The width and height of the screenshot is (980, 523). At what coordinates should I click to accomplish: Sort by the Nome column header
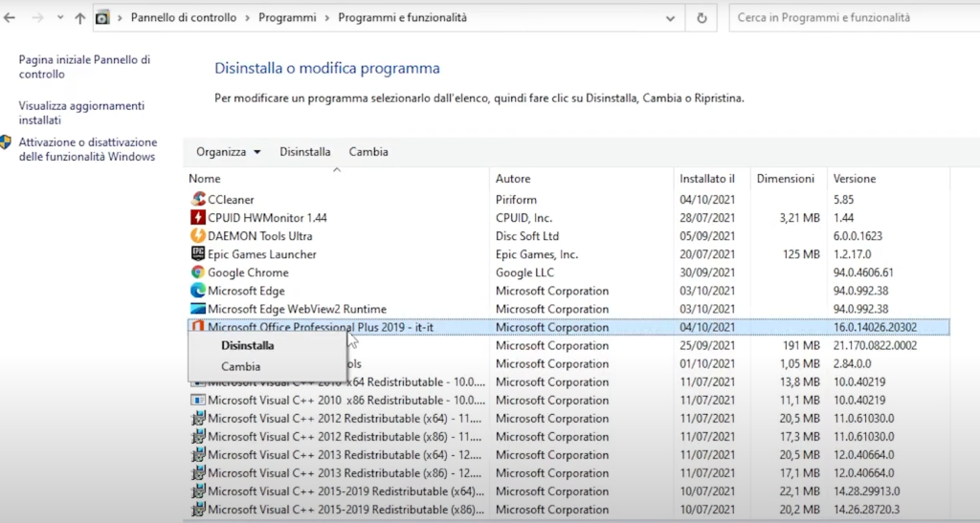pos(337,179)
